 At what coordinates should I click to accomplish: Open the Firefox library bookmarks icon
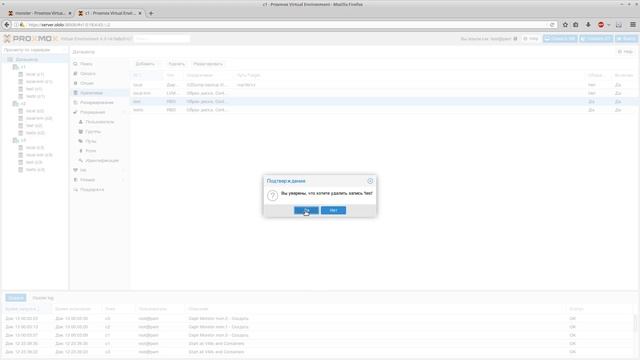click(x=576, y=25)
